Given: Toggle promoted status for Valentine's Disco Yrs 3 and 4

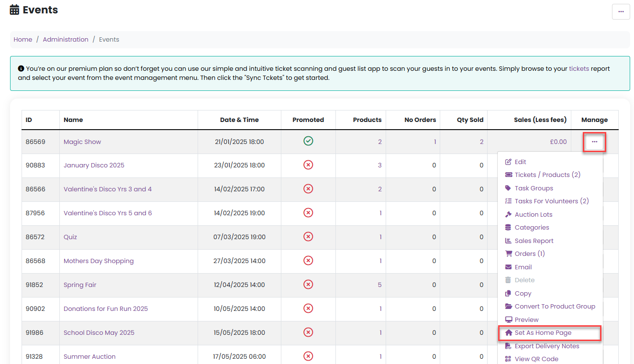Looking at the screenshot, I should (x=308, y=189).
